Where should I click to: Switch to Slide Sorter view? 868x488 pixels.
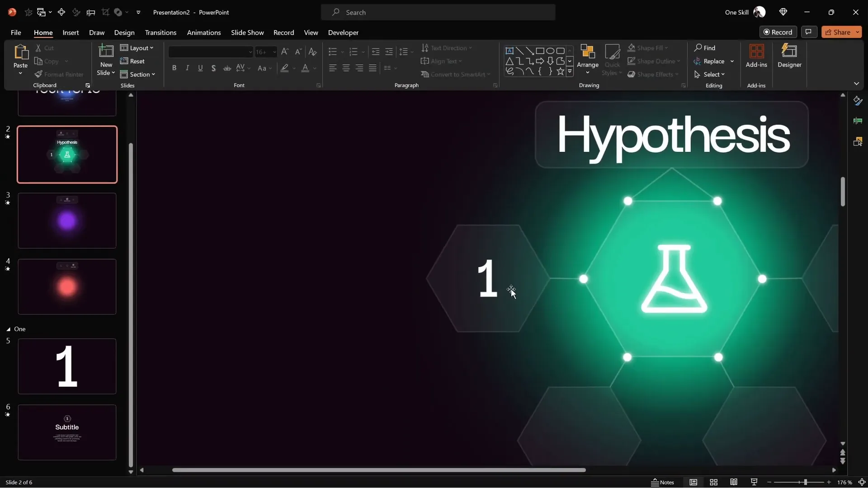714,482
